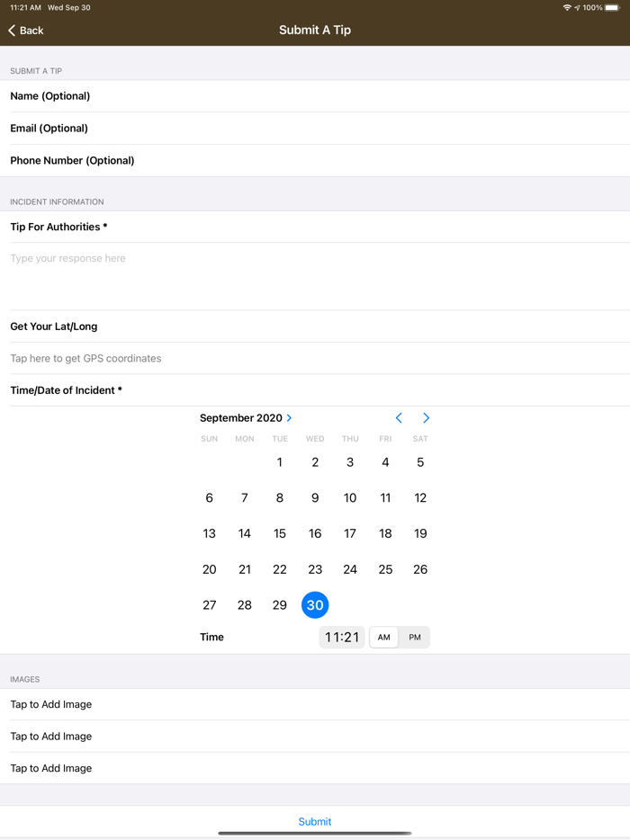Select September 7 on calendar

click(x=245, y=497)
